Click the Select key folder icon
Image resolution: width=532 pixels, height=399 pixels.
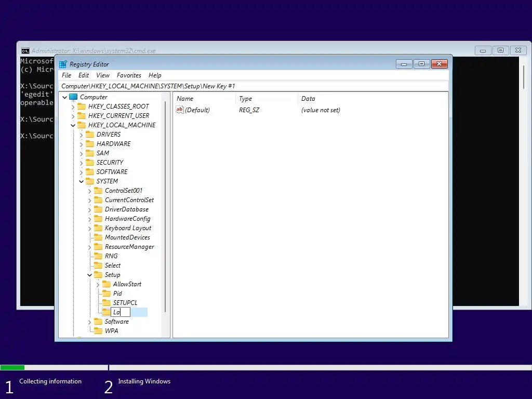point(98,265)
